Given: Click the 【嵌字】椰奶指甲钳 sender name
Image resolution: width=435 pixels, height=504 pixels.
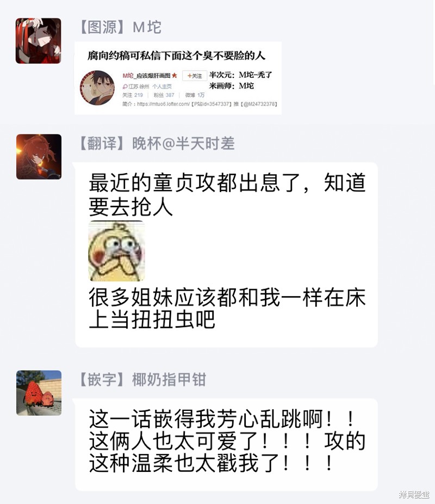Looking at the screenshot, I should pyautogui.click(x=142, y=379).
